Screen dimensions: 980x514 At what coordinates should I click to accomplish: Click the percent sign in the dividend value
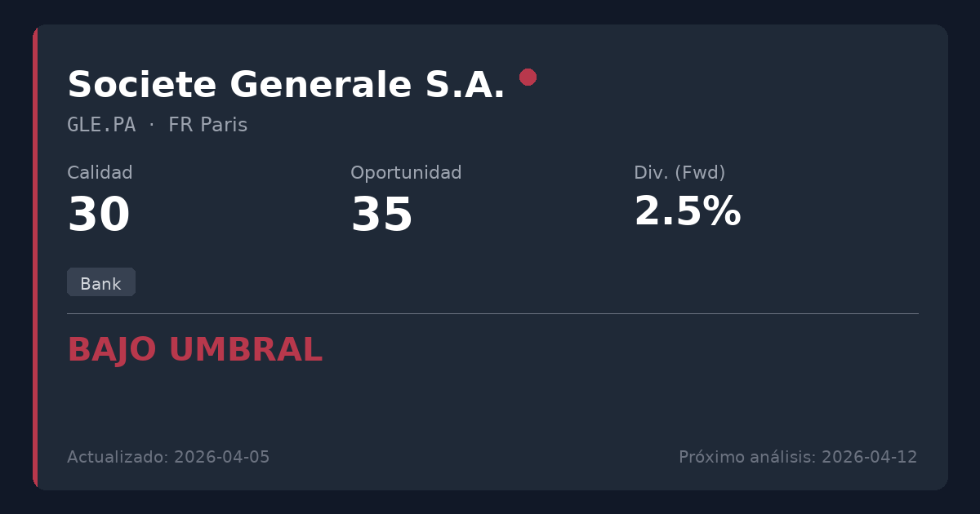coord(724,212)
